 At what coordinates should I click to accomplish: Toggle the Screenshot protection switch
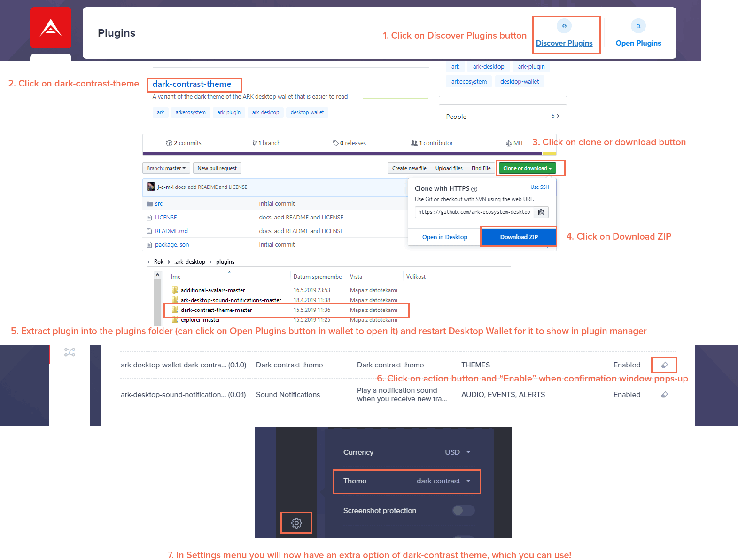tap(464, 511)
